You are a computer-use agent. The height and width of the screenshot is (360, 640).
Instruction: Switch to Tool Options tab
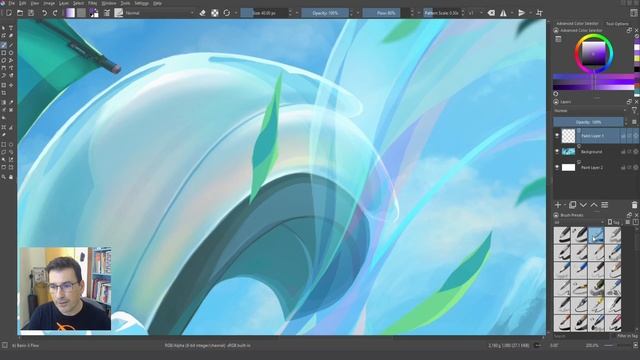[617, 24]
